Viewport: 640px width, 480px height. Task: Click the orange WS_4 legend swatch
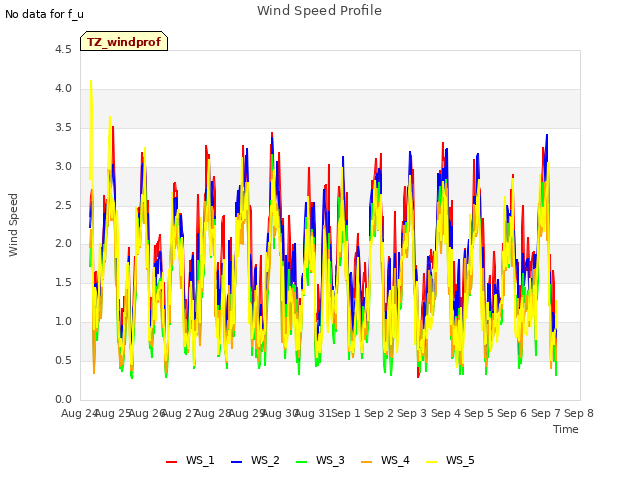pos(367,462)
